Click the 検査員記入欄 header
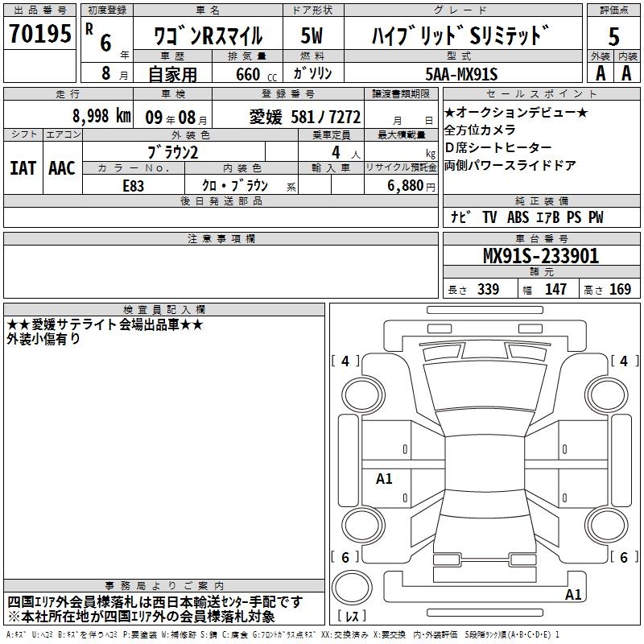Screen dimensions: 644x644 coord(164,310)
